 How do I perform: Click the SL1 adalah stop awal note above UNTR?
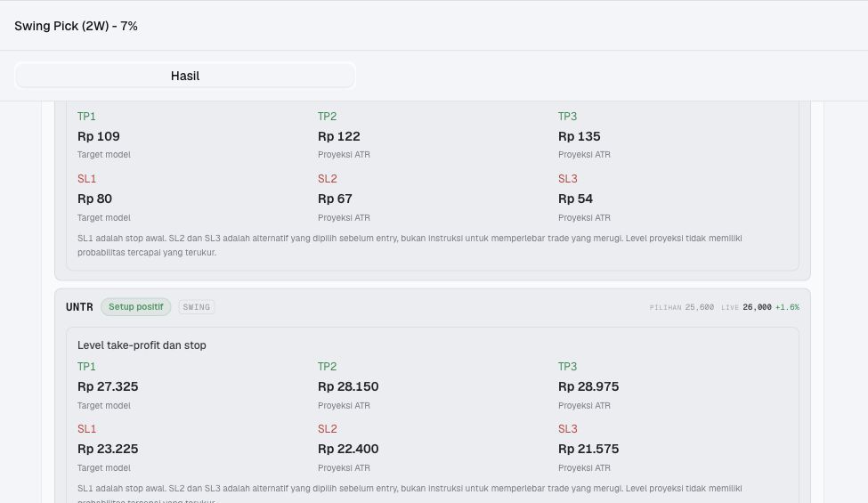(410, 245)
